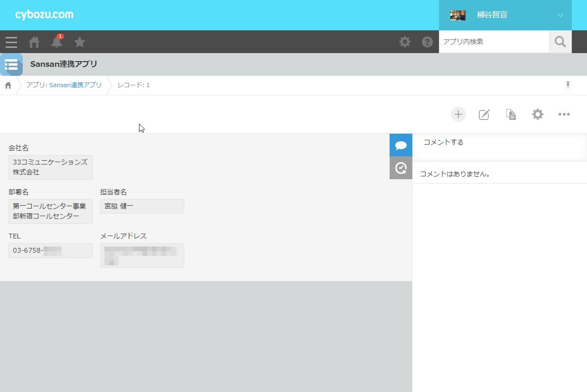Image resolution: width=587 pixels, height=392 pixels.
Task: Select 33コミュニケーションズ株式会社 company value
Action: click(50, 167)
